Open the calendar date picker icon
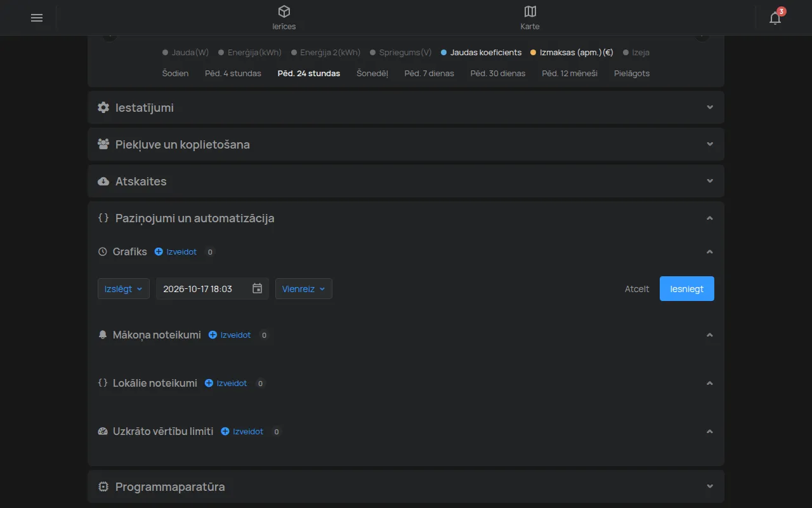 257,289
